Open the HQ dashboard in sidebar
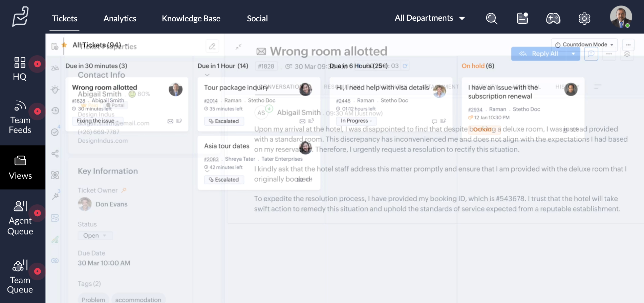The height and width of the screenshot is (303, 644). click(x=20, y=69)
